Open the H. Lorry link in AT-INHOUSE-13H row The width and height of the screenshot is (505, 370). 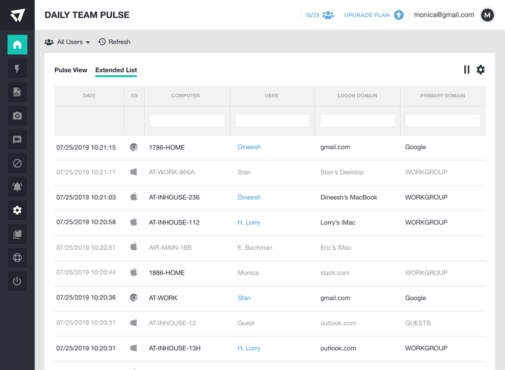pos(249,348)
